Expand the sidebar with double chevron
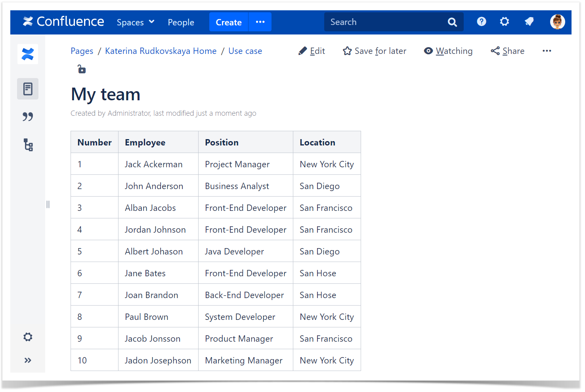The image size is (585, 392). pos(28,360)
